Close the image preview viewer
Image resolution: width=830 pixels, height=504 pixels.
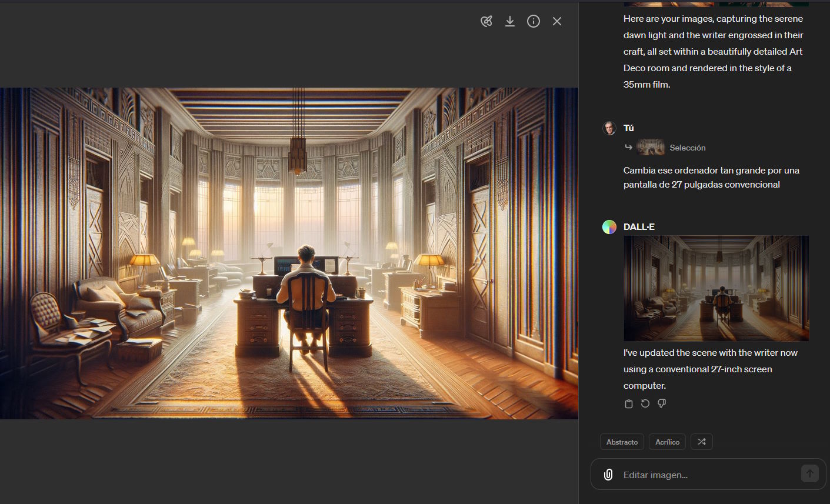pos(557,22)
